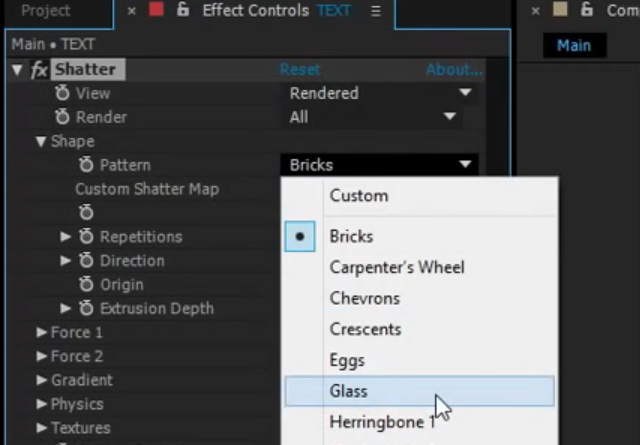Choose Crescents pattern
Screen dimensions: 640x445
click(x=420, y=329)
